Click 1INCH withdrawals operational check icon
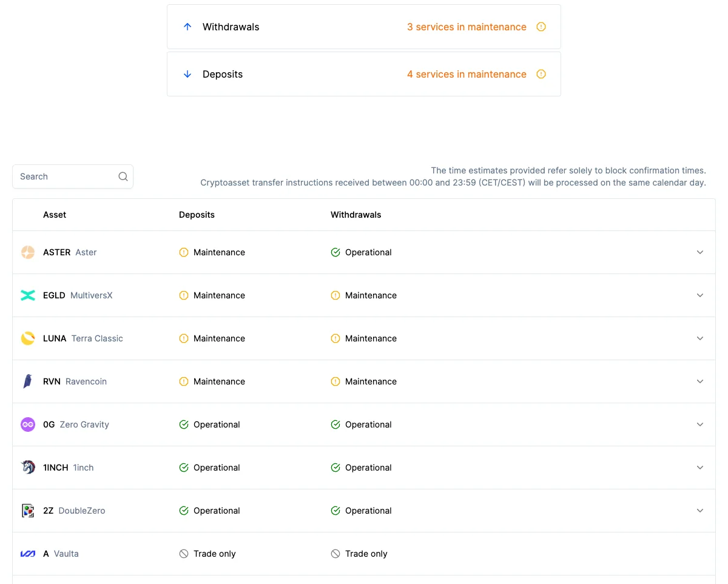The image size is (728, 584). (335, 468)
